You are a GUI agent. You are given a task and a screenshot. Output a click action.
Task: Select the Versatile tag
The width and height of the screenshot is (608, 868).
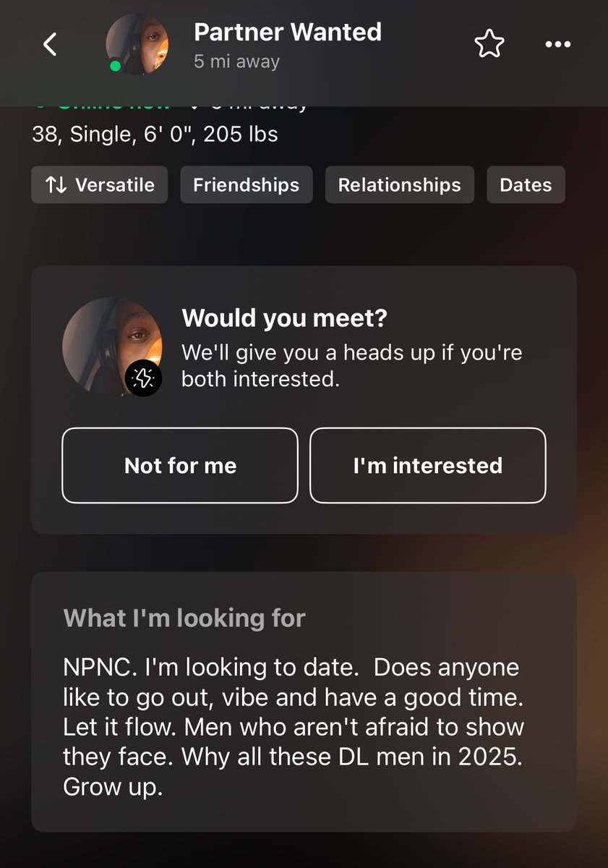coord(100,184)
